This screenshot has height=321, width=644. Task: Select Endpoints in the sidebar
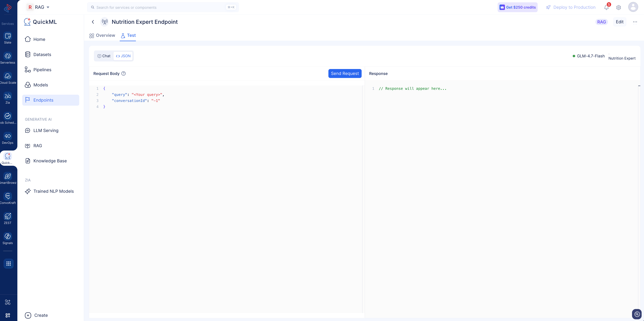[x=51, y=100]
